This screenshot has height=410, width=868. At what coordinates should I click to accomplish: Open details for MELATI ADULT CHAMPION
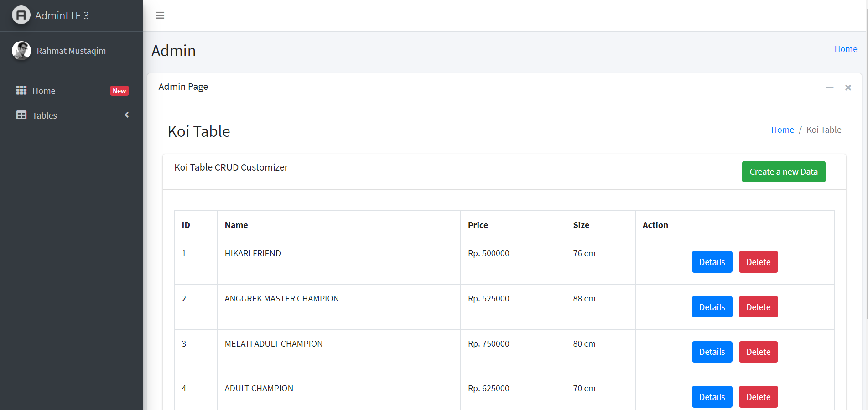[712, 352]
